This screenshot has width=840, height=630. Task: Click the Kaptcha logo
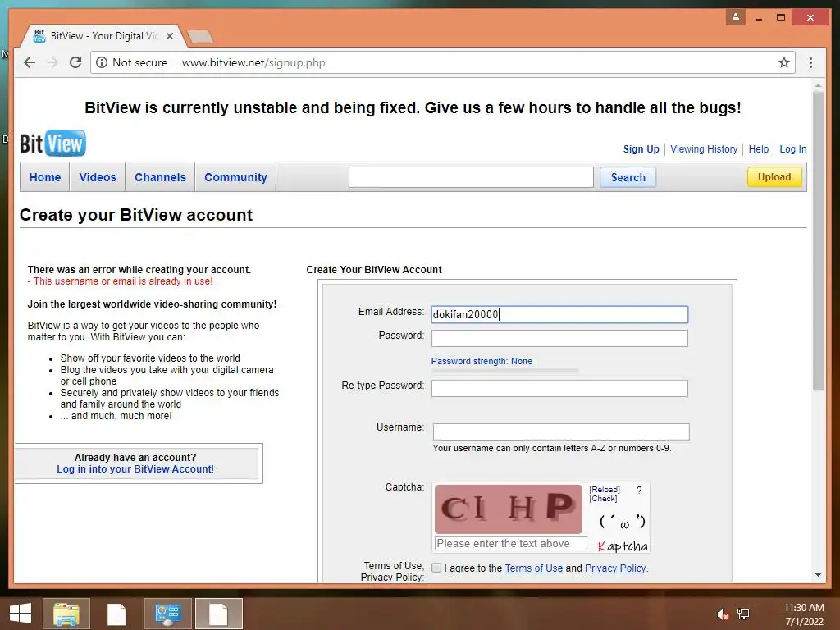[x=623, y=546]
